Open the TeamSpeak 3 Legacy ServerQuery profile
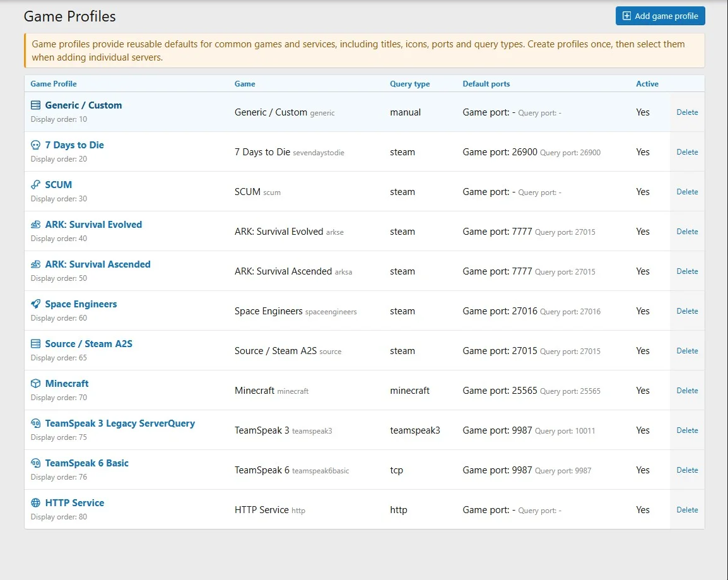The width and height of the screenshot is (728, 580). 120,423
